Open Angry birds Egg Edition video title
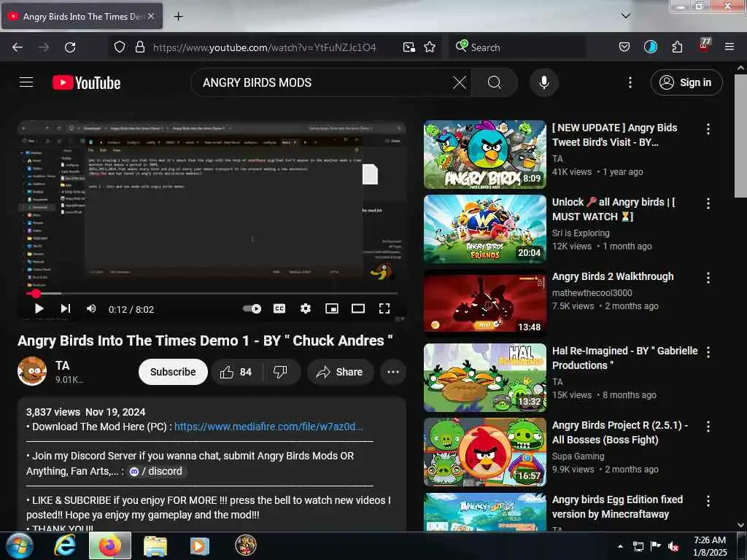Image resolution: width=747 pixels, height=560 pixels. [617, 507]
